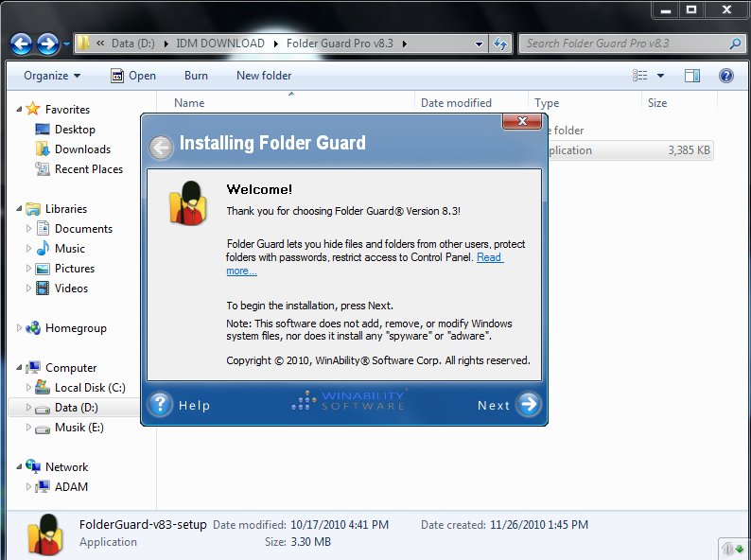The height and width of the screenshot is (560, 751).
Task: Open the Organize menu
Action: (52, 76)
